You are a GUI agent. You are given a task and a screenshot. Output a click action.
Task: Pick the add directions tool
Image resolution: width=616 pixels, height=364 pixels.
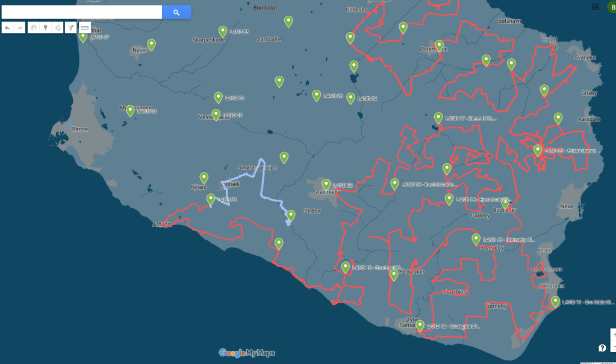click(71, 28)
